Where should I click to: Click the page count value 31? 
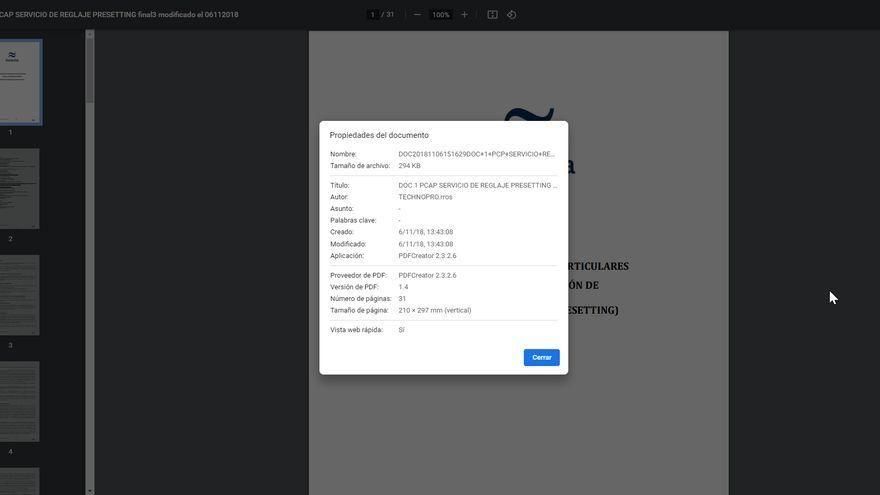click(x=402, y=299)
